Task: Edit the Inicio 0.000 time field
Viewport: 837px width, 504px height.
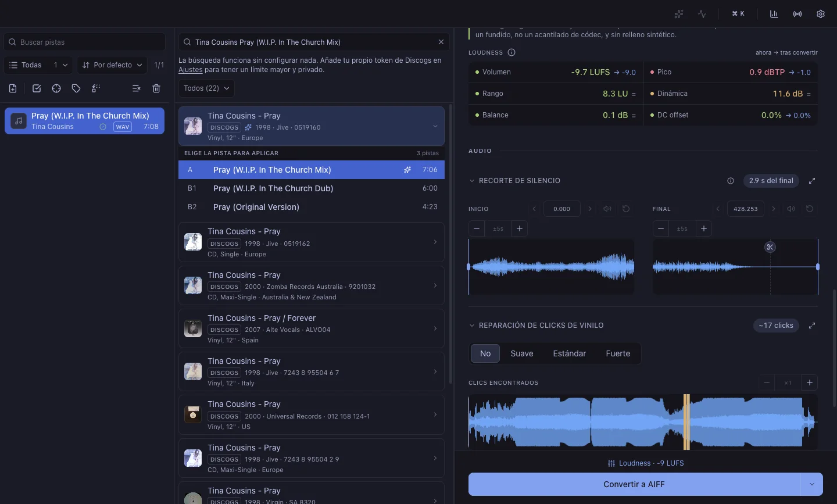Action: [x=562, y=209]
